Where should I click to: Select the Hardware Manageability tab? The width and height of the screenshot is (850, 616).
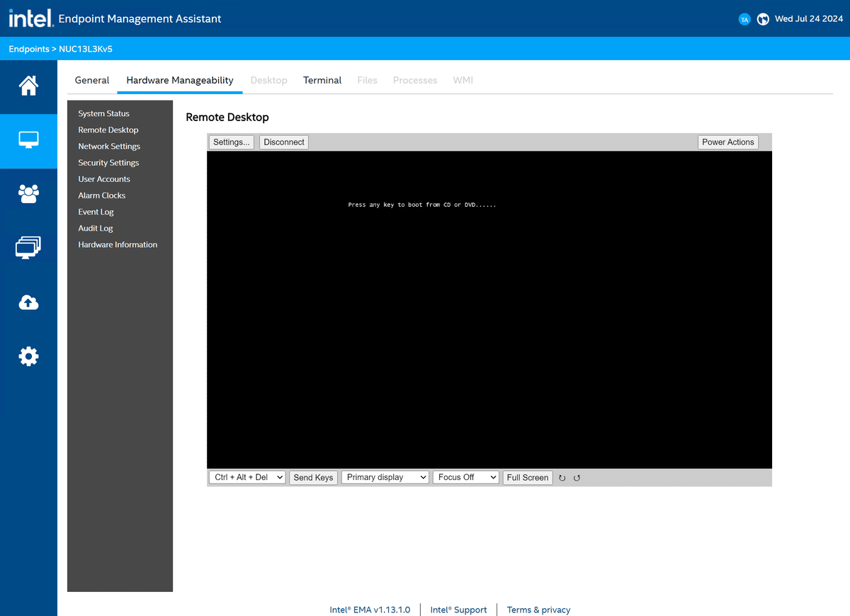[x=180, y=80]
